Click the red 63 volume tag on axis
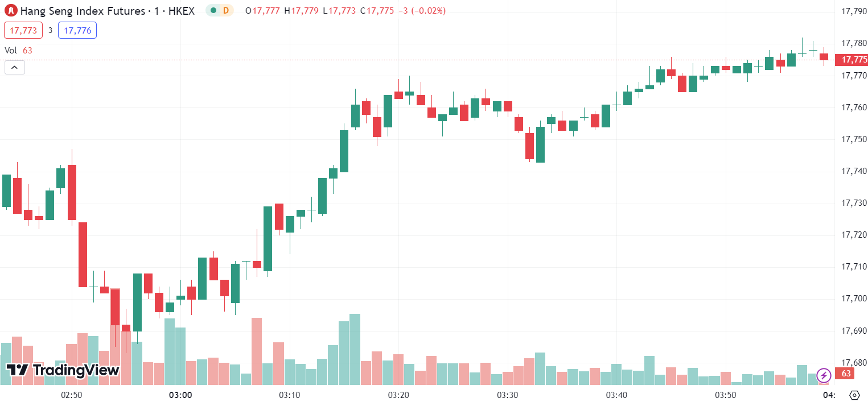868x402 pixels. pos(844,374)
